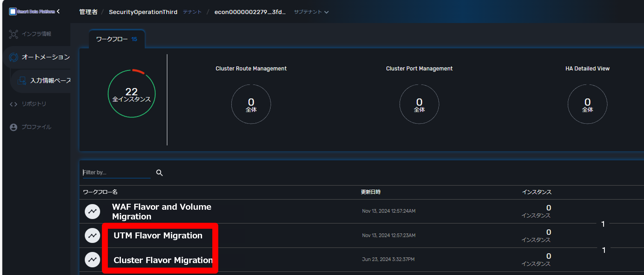Collapse the sidebar with the chevron arrow
Image resolution: width=644 pixels, height=275 pixels.
pos(58,11)
